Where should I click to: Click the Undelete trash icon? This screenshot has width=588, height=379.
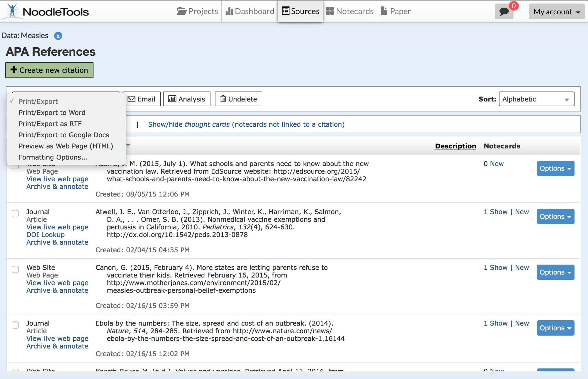tap(224, 99)
